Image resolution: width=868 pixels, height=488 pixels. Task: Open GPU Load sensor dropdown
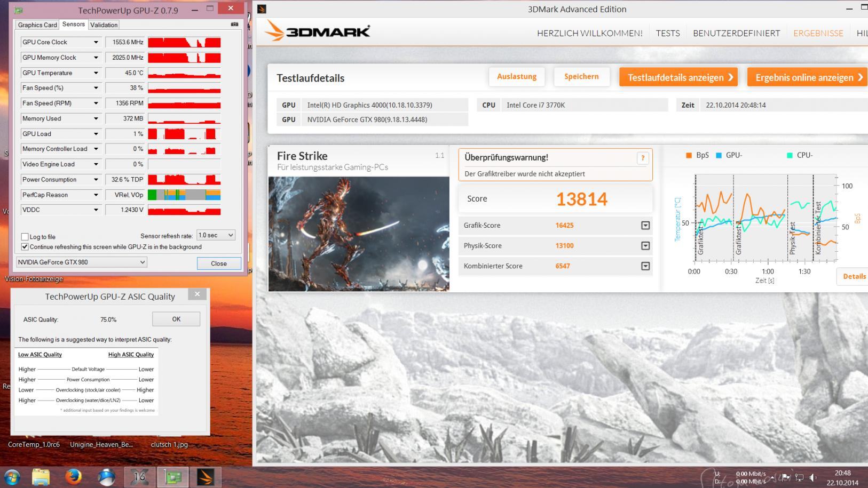[x=96, y=134]
